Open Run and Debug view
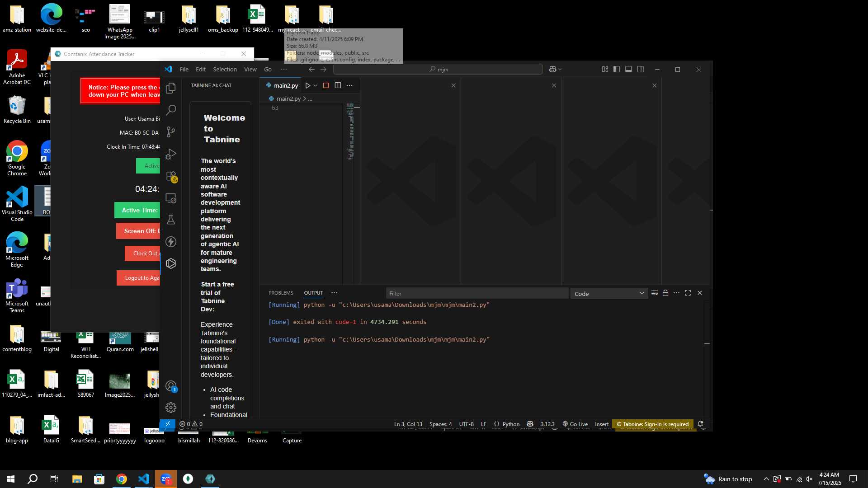The height and width of the screenshot is (488, 868). coord(171,154)
